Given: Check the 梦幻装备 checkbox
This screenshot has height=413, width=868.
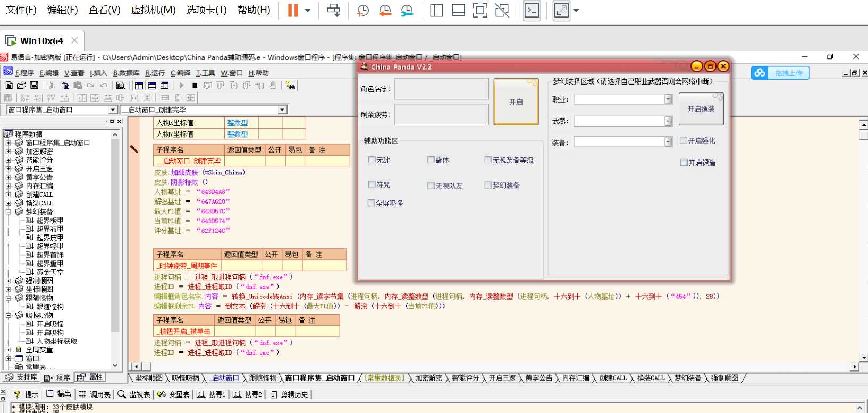Looking at the screenshot, I should tap(488, 185).
